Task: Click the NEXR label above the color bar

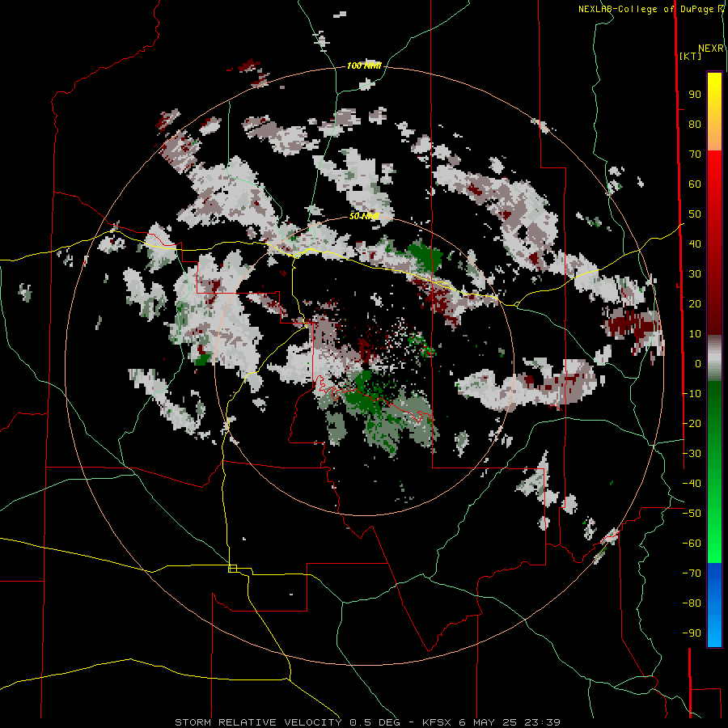Action: [x=711, y=49]
